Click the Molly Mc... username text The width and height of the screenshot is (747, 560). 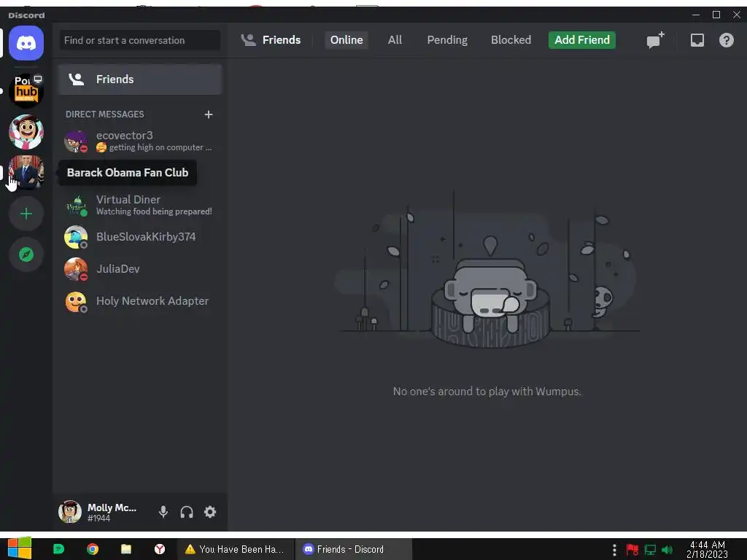tap(112, 507)
